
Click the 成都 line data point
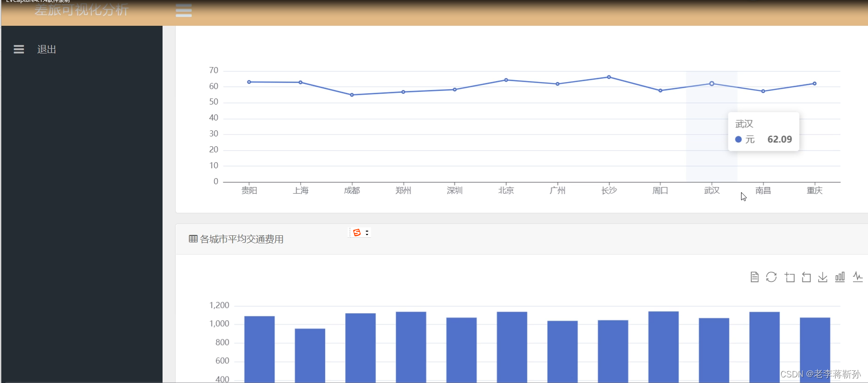352,95
